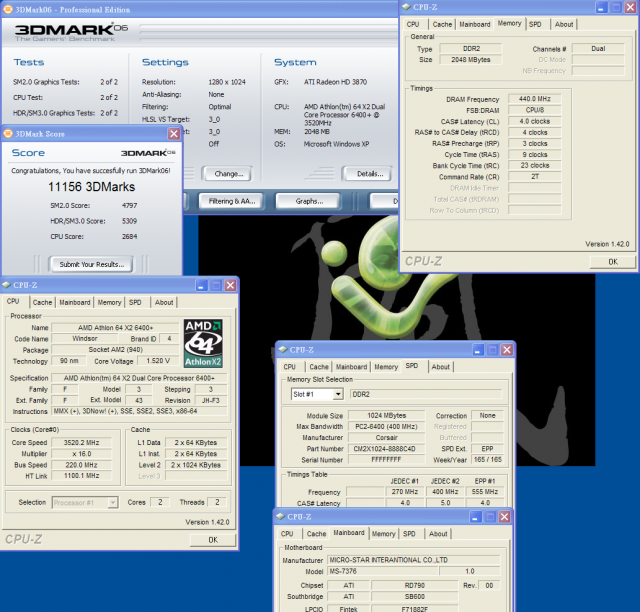Switch to Cache tab in CPU window
The width and height of the screenshot is (640, 612).
click(42, 303)
